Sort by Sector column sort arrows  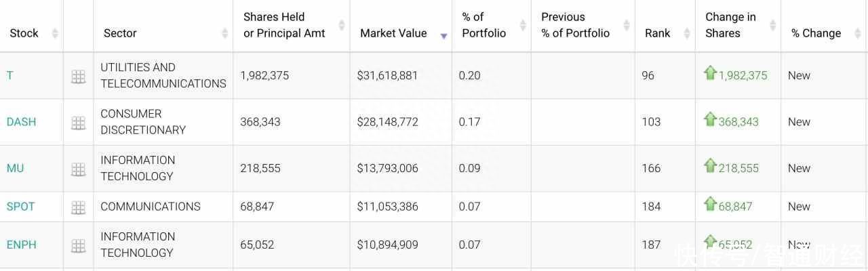point(224,33)
